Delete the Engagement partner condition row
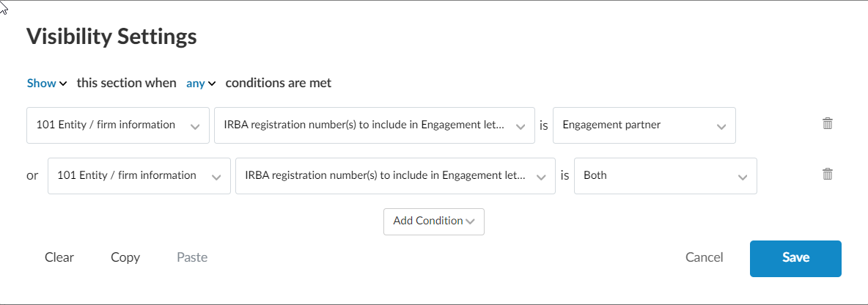868x305 pixels. coord(828,124)
